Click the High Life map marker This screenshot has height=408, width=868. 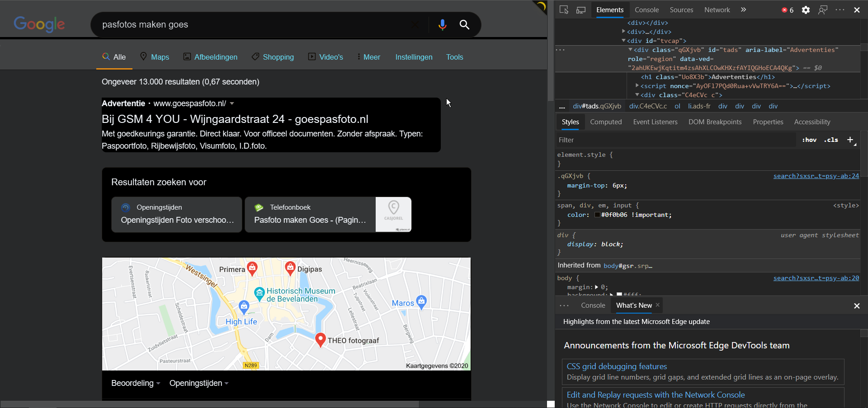point(244,307)
